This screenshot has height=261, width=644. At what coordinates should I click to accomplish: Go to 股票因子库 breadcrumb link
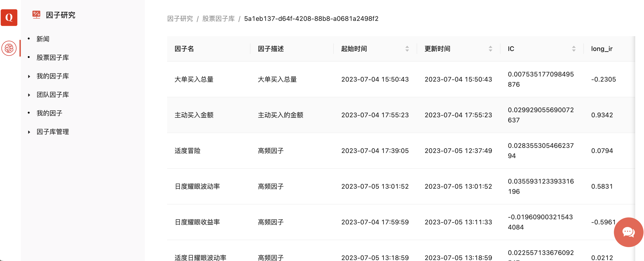click(x=218, y=19)
